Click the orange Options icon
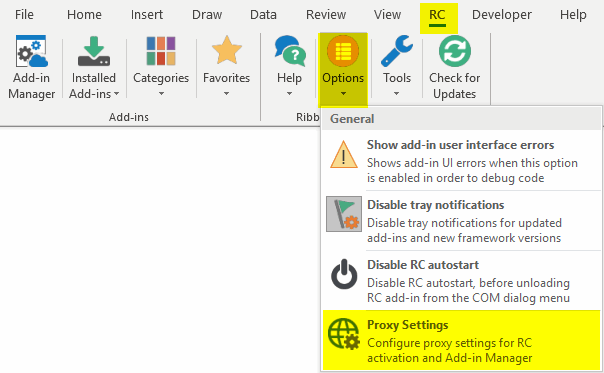The width and height of the screenshot is (604, 373). point(343,51)
